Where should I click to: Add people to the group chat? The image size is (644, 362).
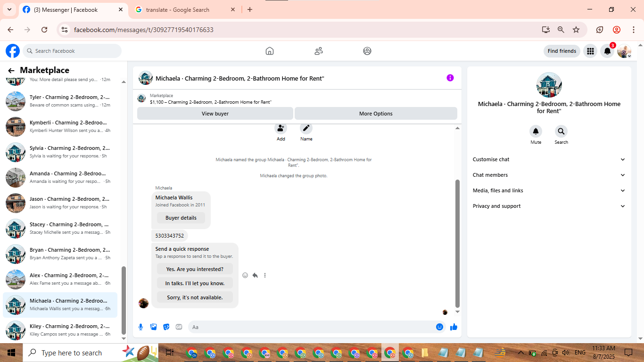click(x=281, y=128)
